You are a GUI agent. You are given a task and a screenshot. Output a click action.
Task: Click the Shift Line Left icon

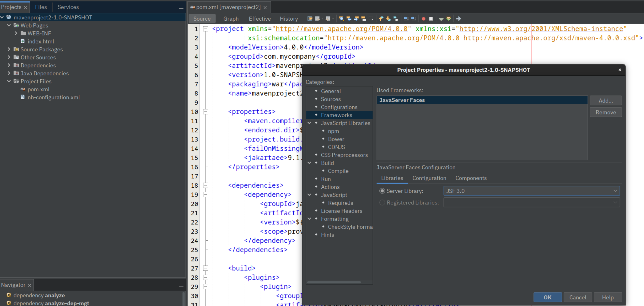406,19
